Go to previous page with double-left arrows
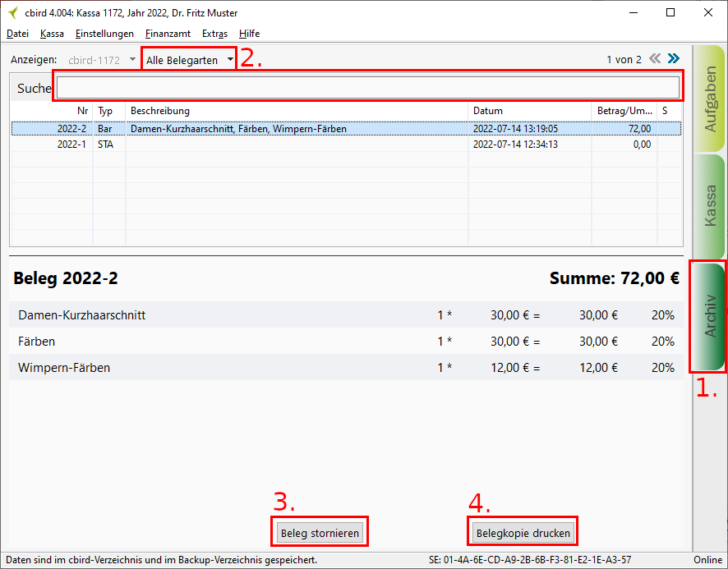 655,59
